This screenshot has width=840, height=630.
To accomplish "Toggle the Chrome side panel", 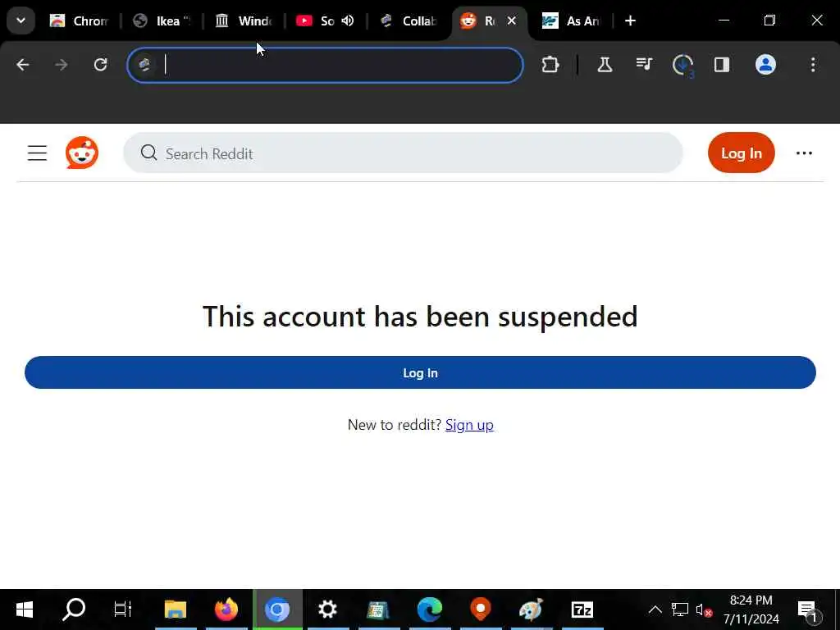I will 722,66.
